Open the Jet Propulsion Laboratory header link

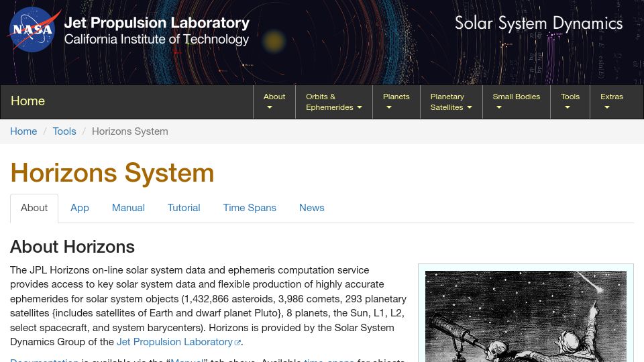point(156,23)
